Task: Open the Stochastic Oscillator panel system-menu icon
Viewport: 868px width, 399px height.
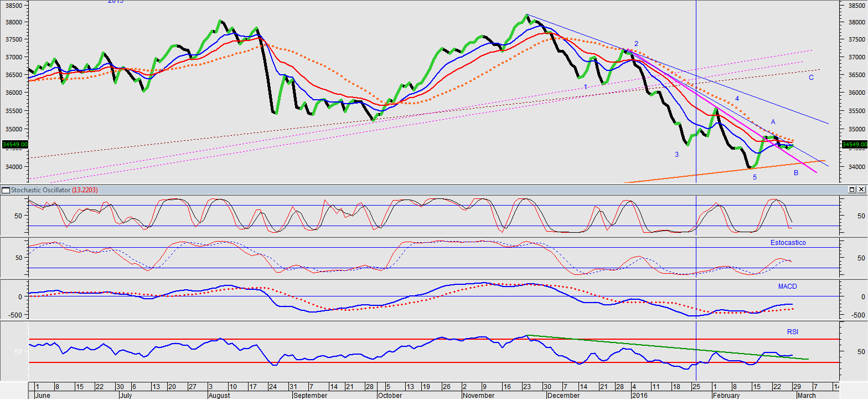Action: (6, 190)
